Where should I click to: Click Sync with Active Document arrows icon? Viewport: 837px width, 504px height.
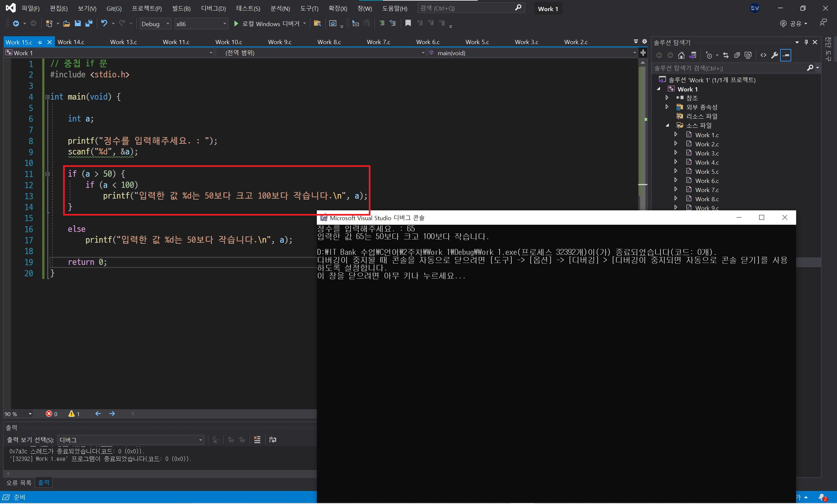pos(726,55)
